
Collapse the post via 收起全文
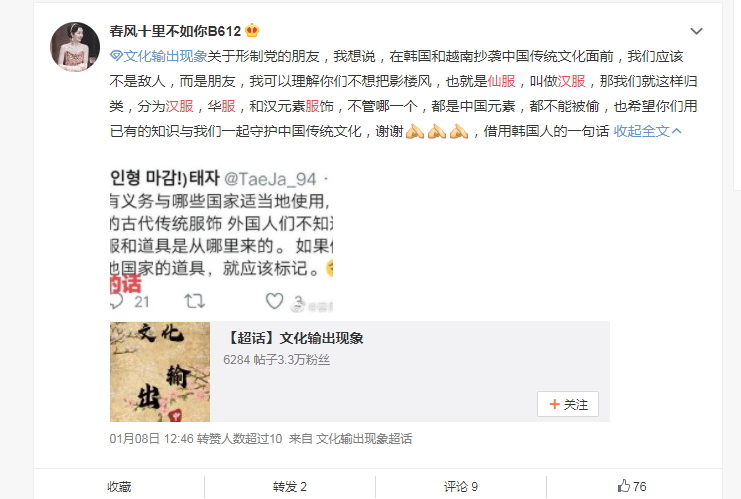coord(647,131)
